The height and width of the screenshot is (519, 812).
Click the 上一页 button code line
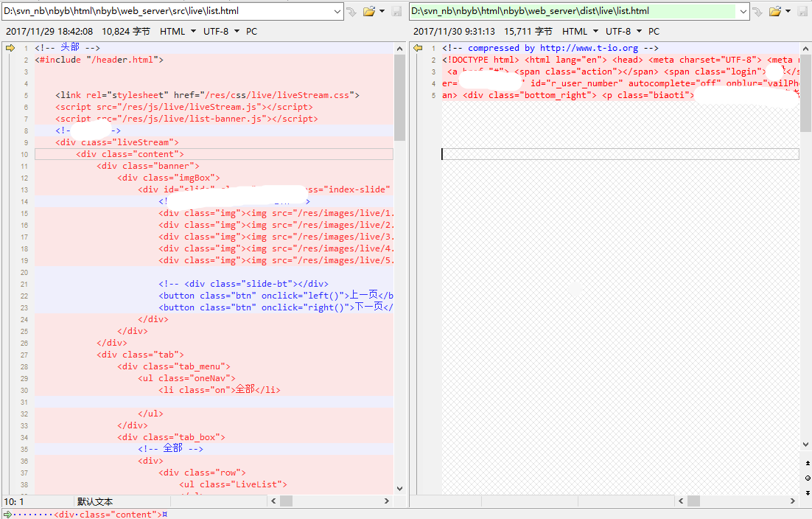(x=276, y=296)
